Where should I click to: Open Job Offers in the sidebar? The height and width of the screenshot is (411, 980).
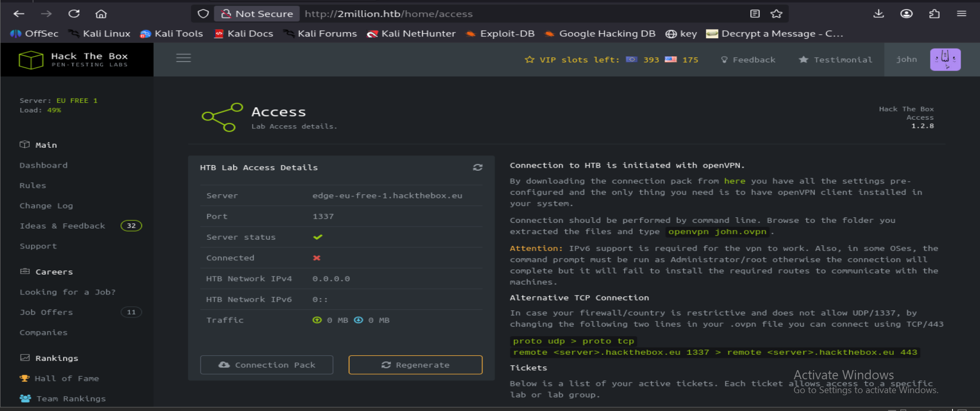[x=46, y=312]
